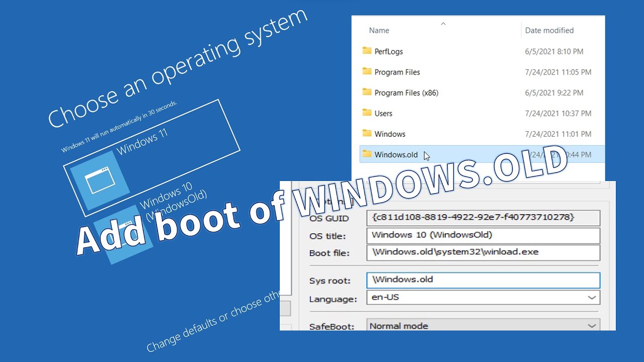Click the 'Language:' label
644x362 pixels.
point(333,299)
